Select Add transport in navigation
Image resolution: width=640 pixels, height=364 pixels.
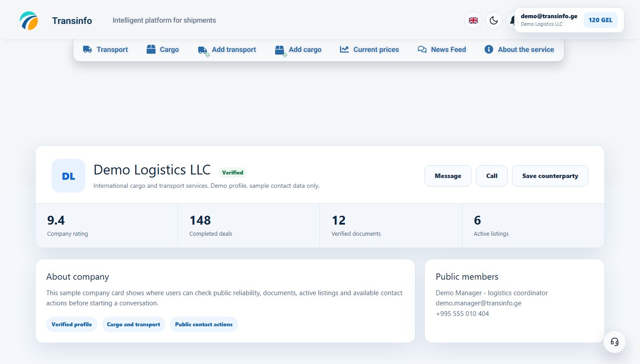tap(227, 50)
